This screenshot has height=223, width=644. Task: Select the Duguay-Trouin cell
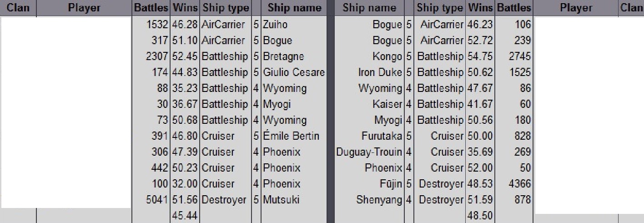[369, 152]
